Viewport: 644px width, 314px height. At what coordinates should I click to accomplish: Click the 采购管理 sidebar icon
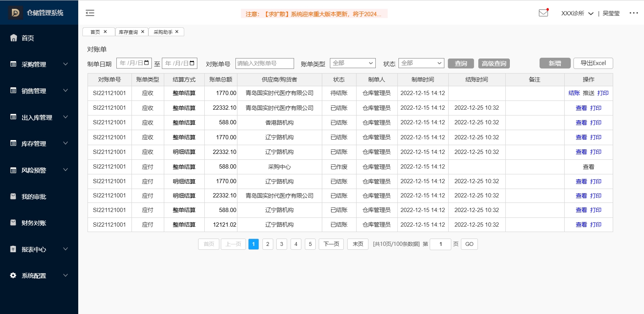[13, 64]
